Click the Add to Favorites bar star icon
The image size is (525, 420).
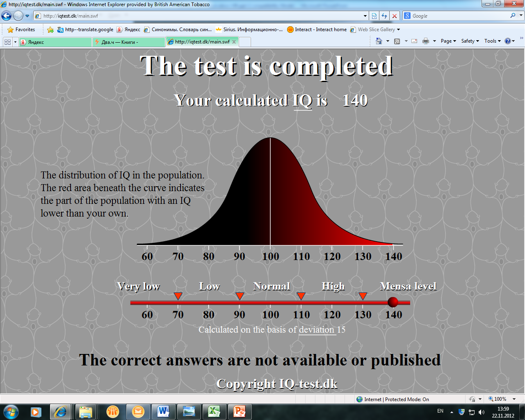(x=50, y=30)
